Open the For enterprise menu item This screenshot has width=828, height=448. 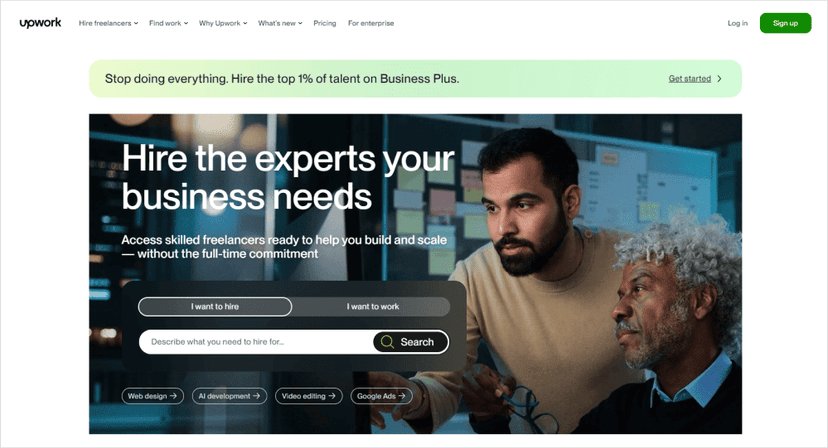click(x=371, y=23)
